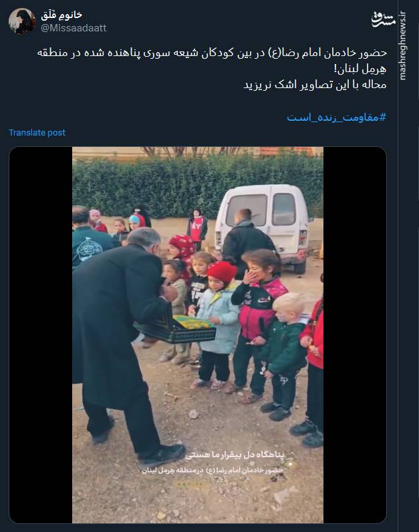This screenshot has width=419, height=532.
Task: Click the Mashregh logo in the corner
Action: click(x=384, y=19)
